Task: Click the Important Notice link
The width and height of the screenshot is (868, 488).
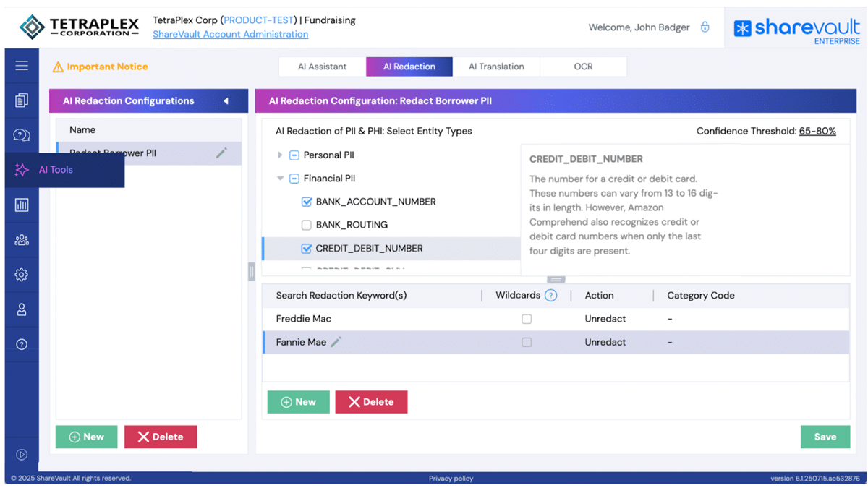Action: coord(107,67)
